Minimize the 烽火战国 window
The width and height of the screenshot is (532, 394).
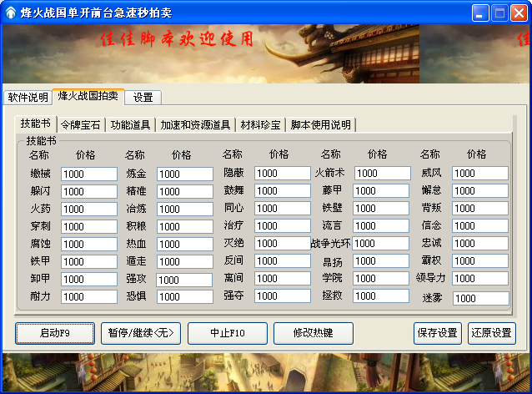[480, 13]
